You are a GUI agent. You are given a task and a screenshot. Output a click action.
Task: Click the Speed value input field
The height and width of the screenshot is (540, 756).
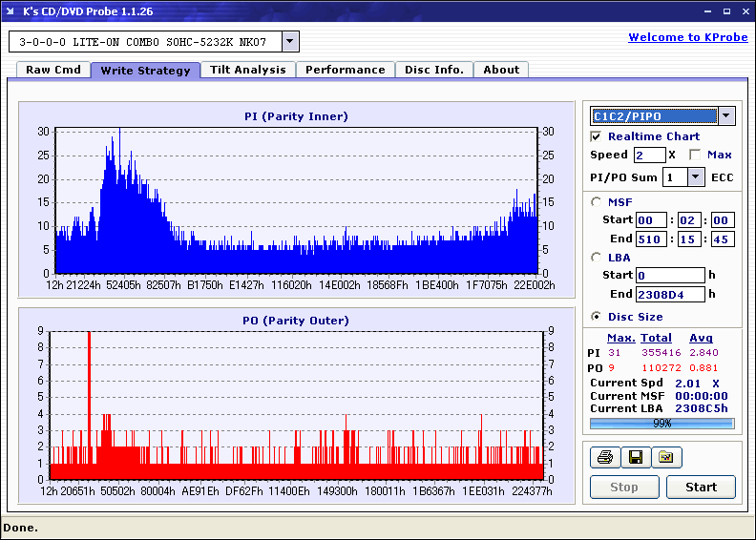(649, 155)
